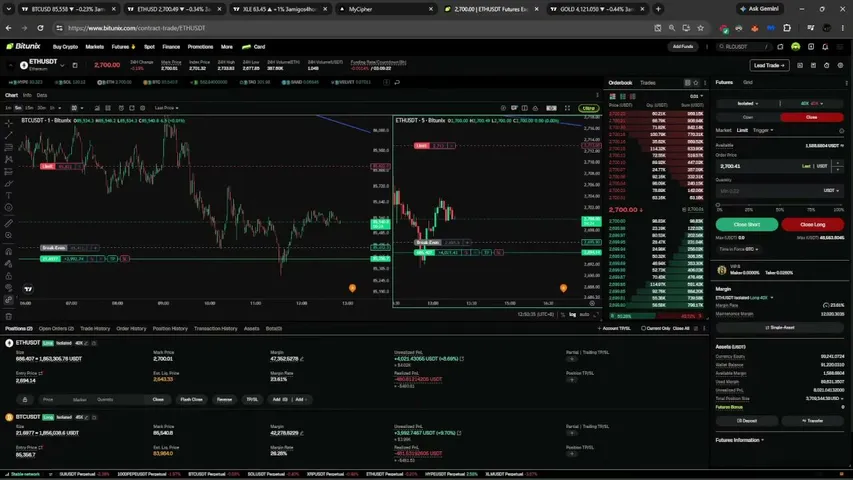The height and width of the screenshot is (480, 853).
Task: Bookmark page with browser star icon
Action: coord(701,28)
